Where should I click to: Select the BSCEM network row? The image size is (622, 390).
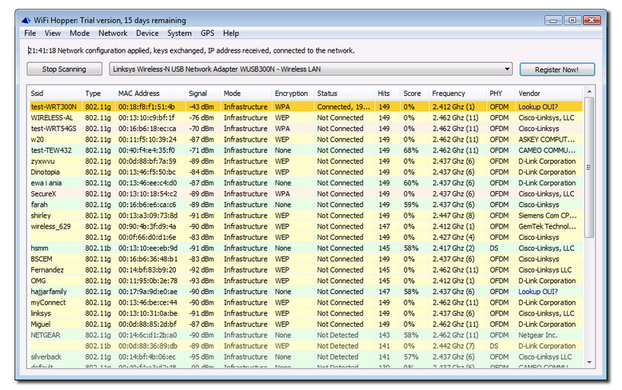[x=306, y=259]
